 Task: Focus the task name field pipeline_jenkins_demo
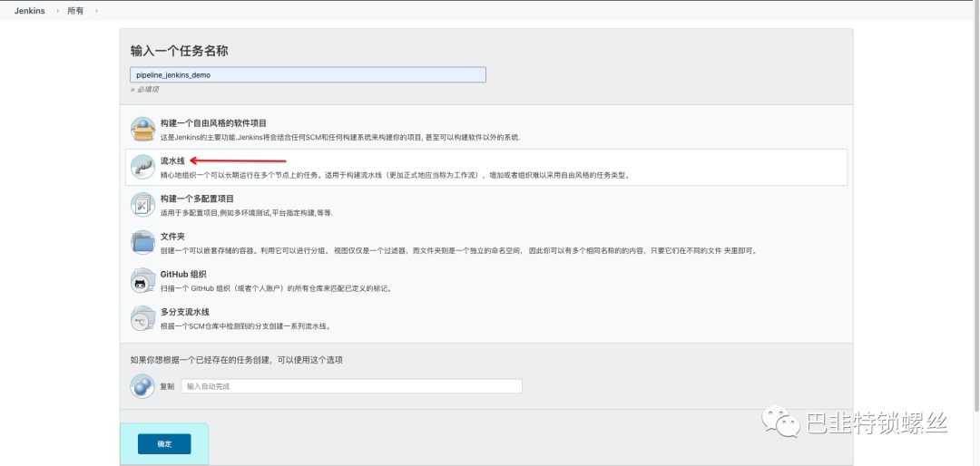point(309,75)
